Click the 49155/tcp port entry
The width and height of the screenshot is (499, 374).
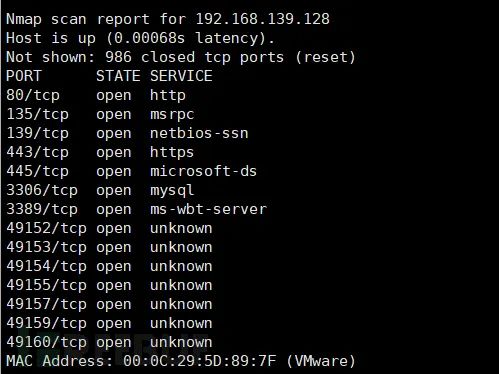46,285
